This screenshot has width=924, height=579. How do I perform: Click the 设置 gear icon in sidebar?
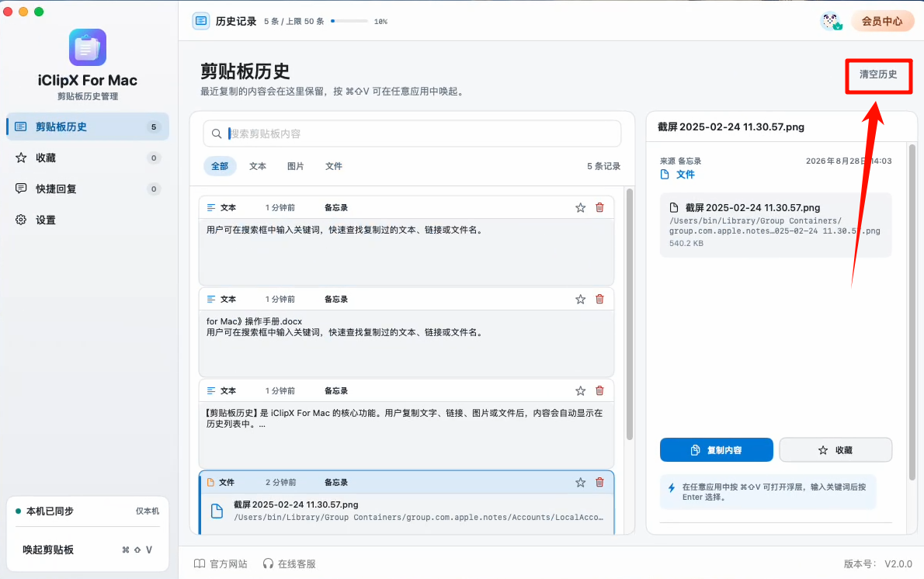coord(21,220)
